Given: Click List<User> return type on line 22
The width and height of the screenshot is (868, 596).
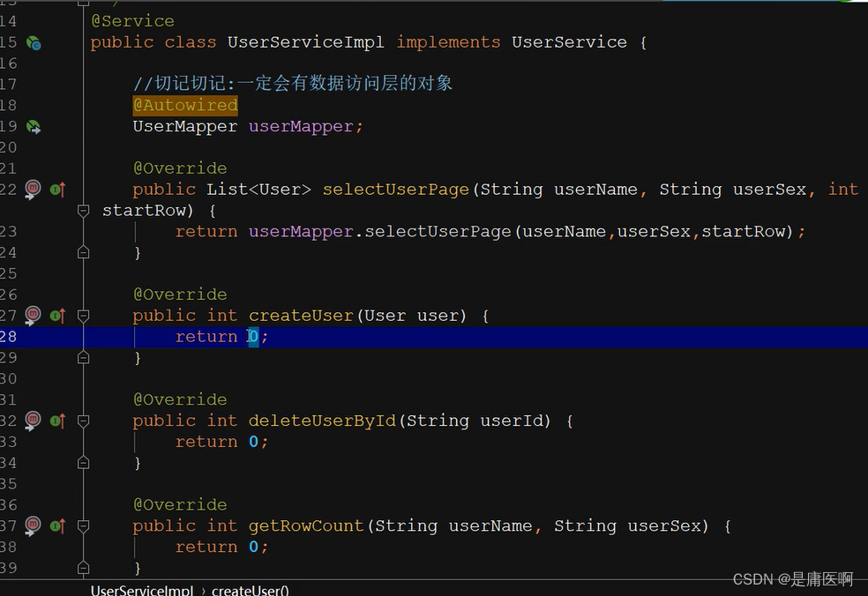Looking at the screenshot, I should tap(259, 190).
